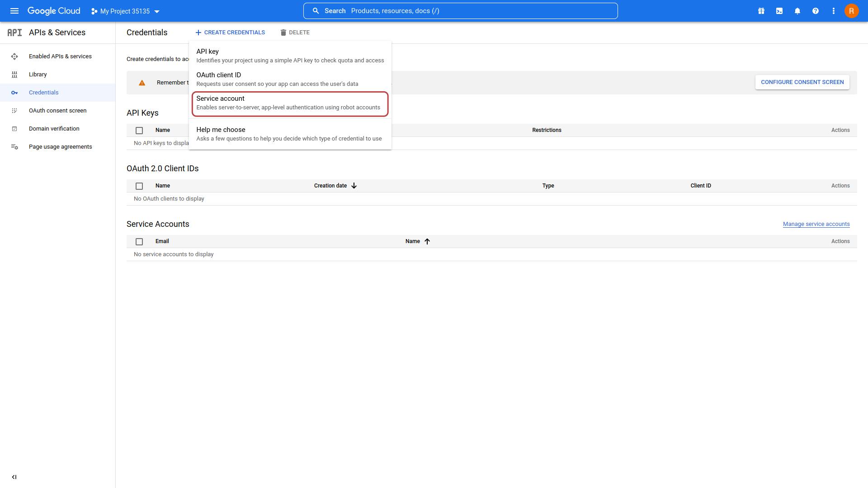The height and width of the screenshot is (488, 868).
Task: Click Configure Consent Screen button
Action: 802,82
